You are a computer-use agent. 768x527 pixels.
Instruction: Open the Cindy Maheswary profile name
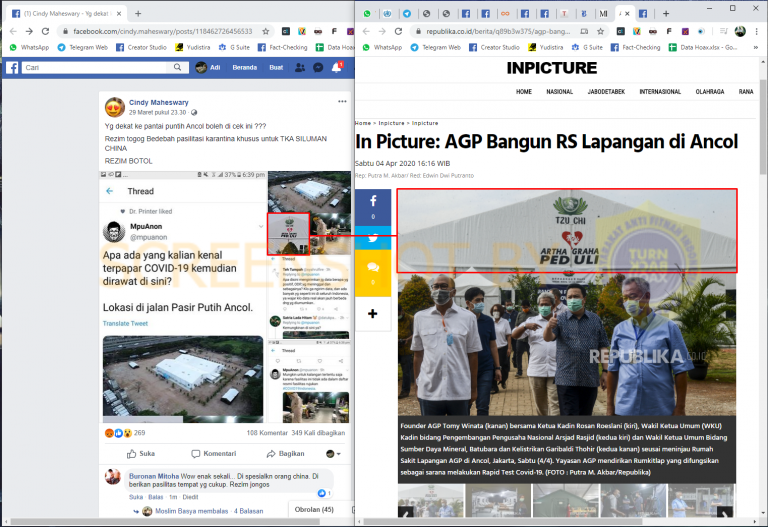click(158, 102)
